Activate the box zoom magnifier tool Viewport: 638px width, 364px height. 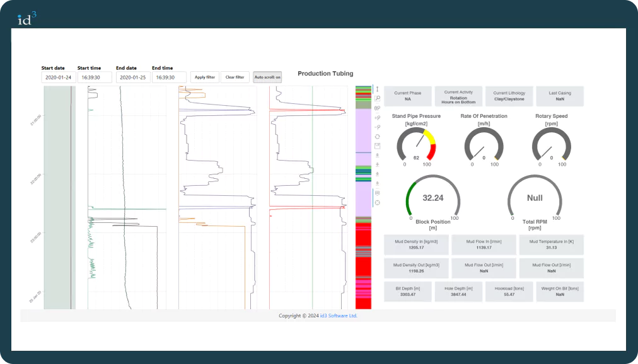[x=377, y=98]
